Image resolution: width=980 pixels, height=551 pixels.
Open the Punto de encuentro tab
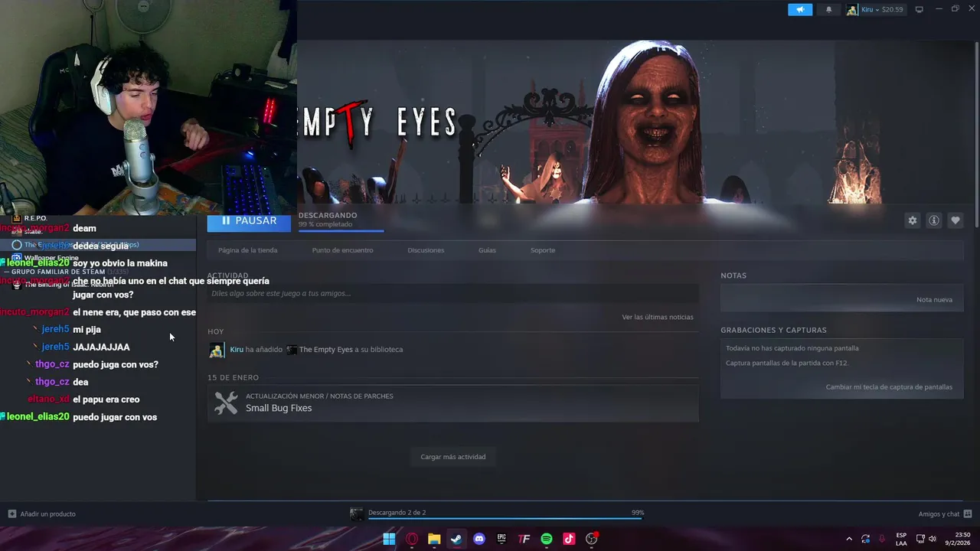342,250
